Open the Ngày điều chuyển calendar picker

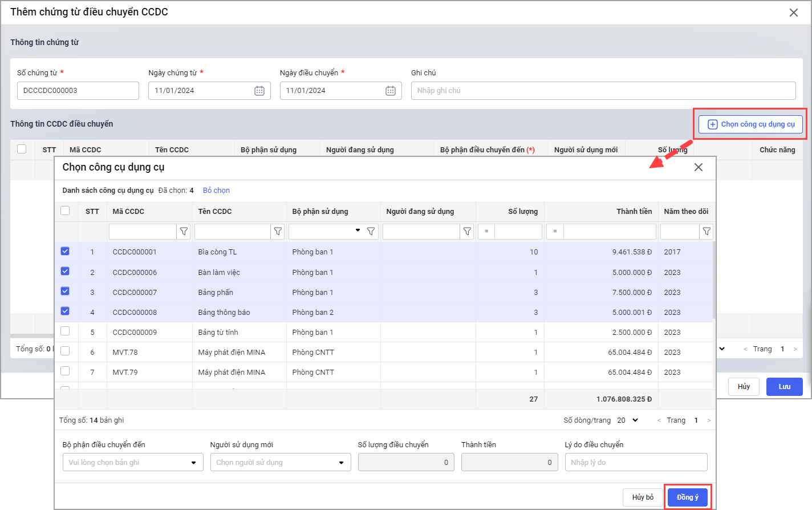click(x=390, y=91)
